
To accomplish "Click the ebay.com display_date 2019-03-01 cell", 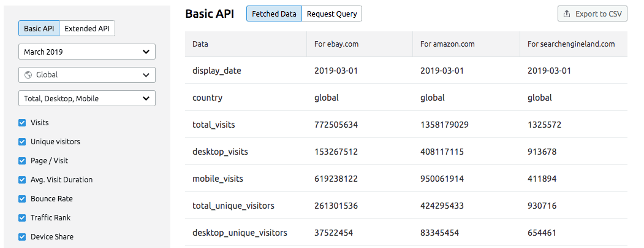I will (x=336, y=71).
